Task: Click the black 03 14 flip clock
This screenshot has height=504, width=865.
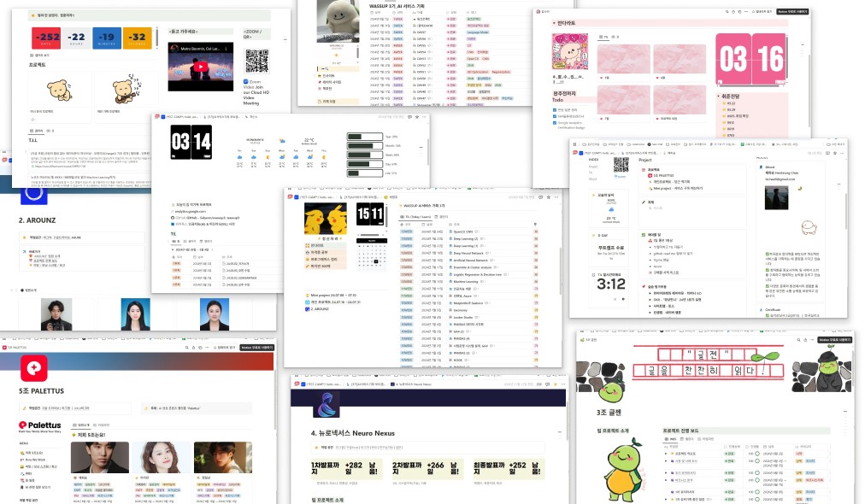Action: tap(191, 143)
